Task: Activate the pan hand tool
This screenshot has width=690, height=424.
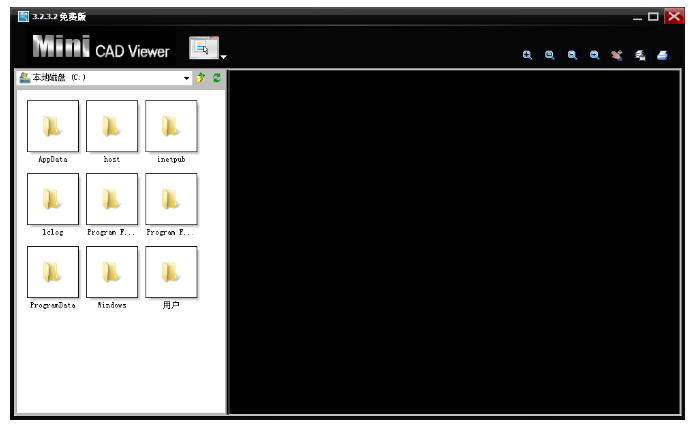Action: 617,55
